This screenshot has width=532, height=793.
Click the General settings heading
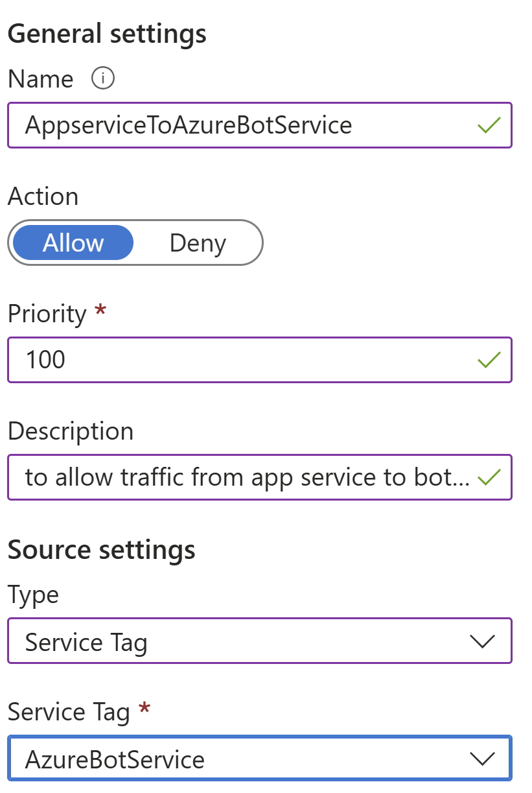pyautogui.click(x=107, y=34)
